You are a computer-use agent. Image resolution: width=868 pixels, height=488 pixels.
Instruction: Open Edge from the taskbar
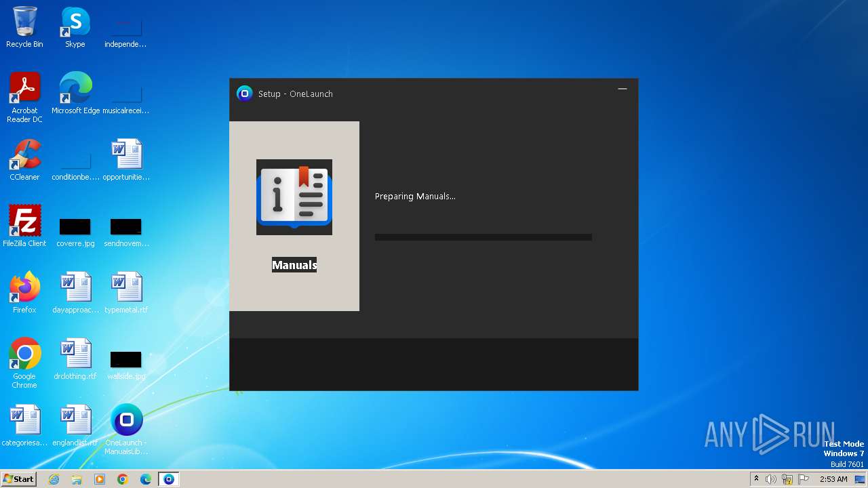(146, 479)
